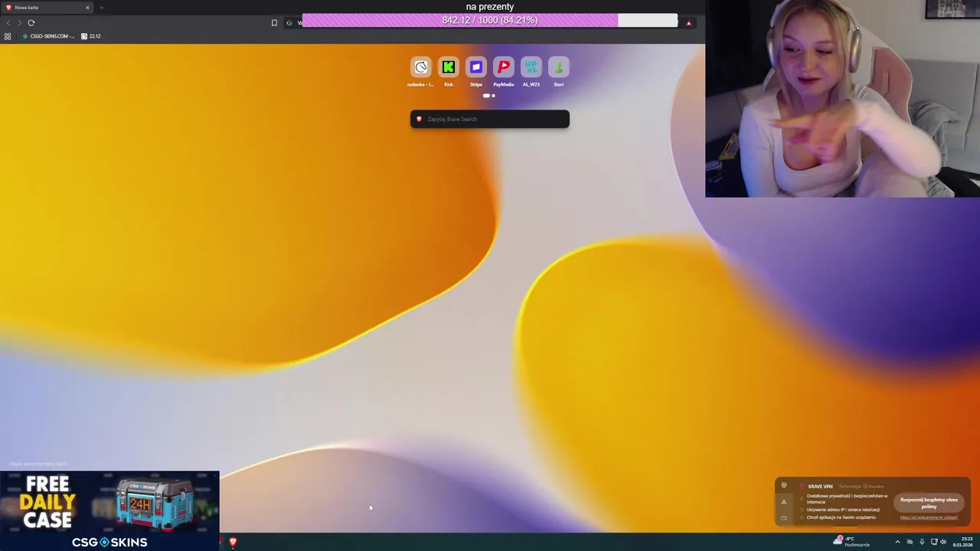Open the bookmarks apps grid icon
This screenshot has width=980, height=551.
tap(8, 36)
